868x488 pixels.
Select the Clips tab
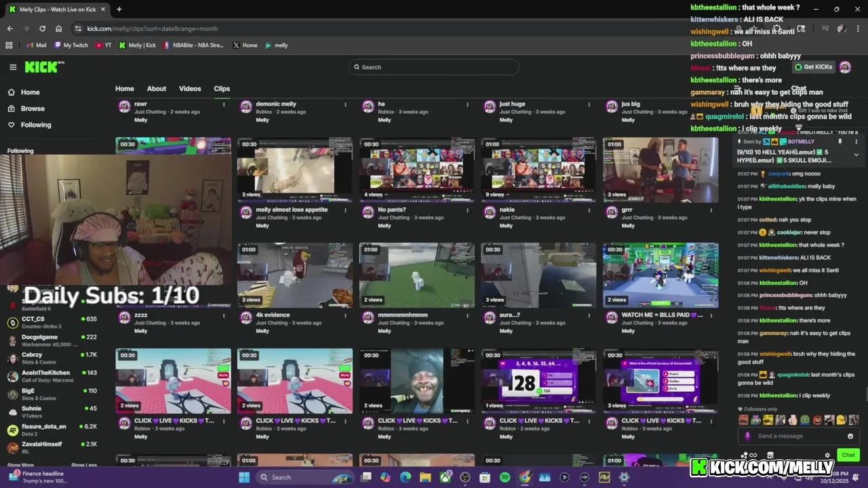click(x=222, y=89)
